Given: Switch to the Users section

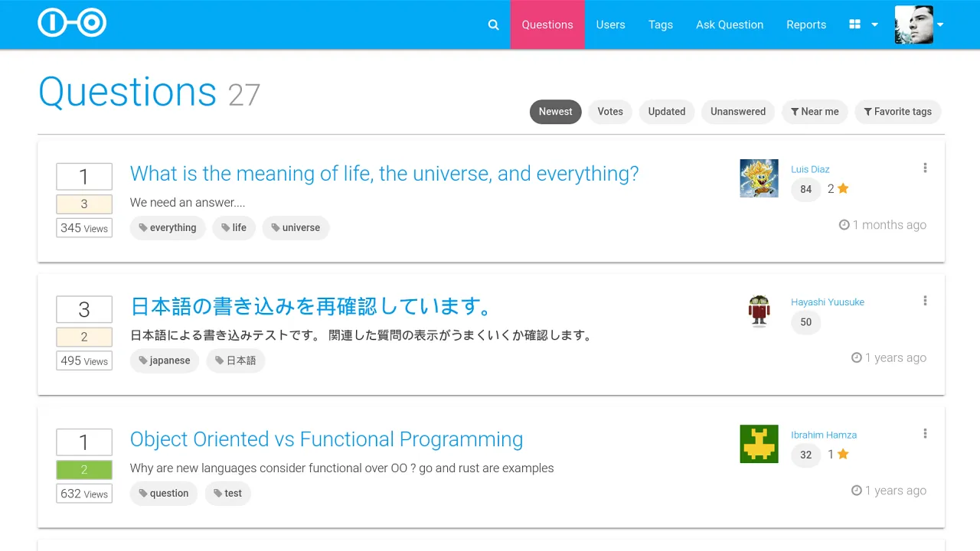Looking at the screenshot, I should 610,24.
